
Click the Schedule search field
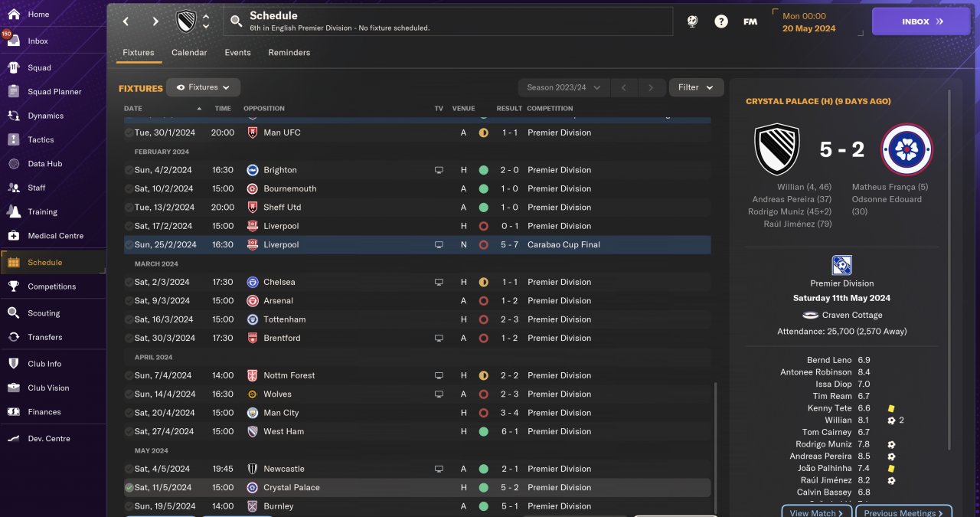point(449,21)
